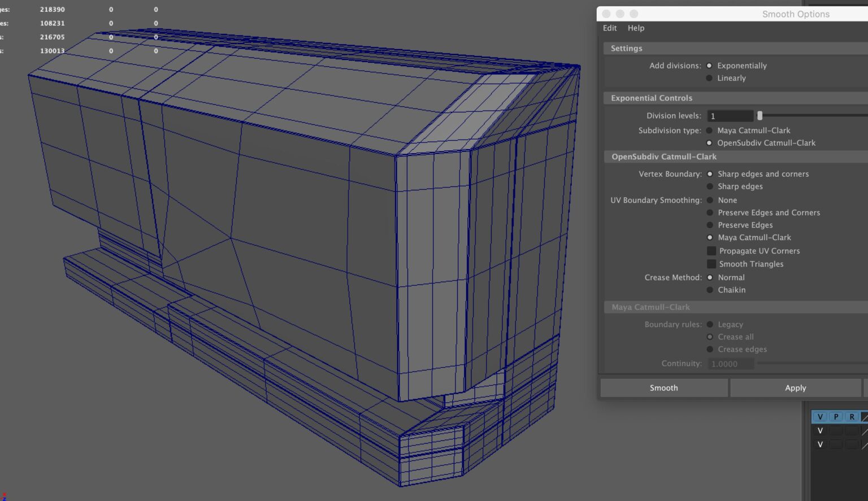
Task: Enable the Smooth Triangles checkbox
Action: pyautogui.click(x=711, y=264)
